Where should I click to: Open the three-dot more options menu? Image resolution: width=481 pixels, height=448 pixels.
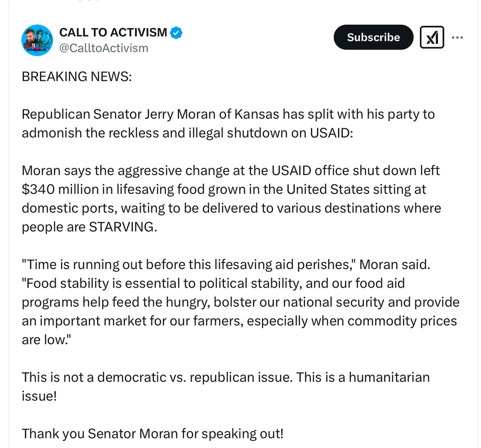[457, 38]
